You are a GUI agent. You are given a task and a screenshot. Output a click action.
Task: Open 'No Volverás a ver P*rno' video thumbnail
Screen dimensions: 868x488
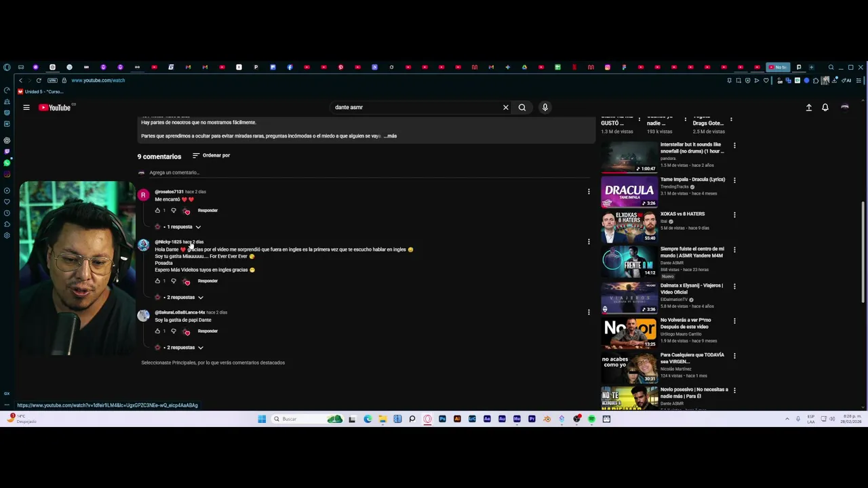click(629, 333)
